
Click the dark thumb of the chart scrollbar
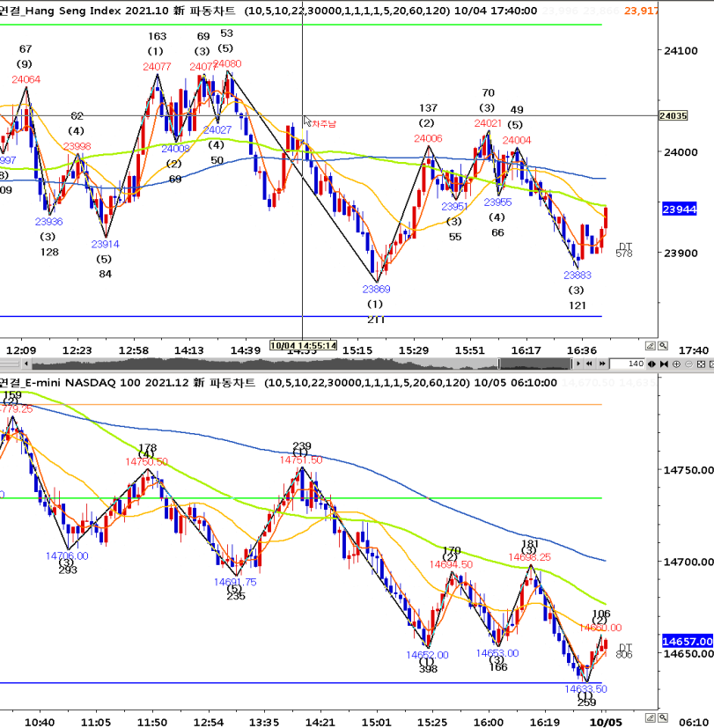tap(535, 364)
